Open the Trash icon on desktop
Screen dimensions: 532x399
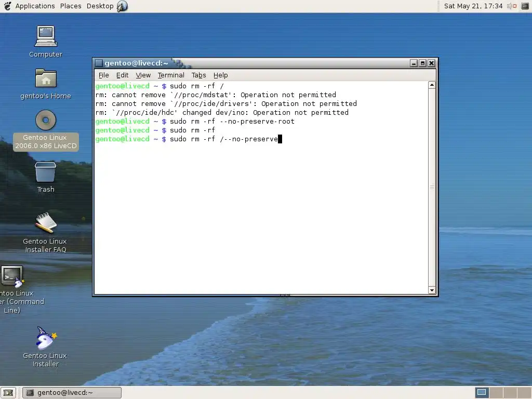(46, 172)
